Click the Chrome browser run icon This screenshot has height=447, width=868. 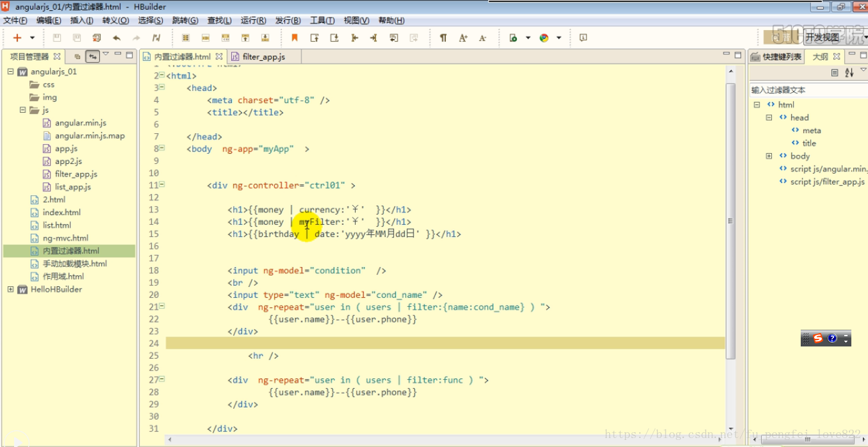coord(544,38)
